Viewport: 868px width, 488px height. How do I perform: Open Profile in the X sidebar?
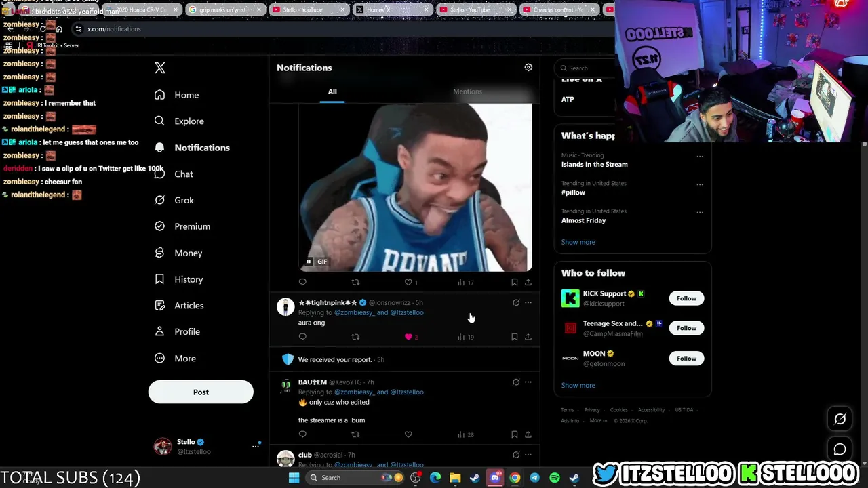pos(178,332)
